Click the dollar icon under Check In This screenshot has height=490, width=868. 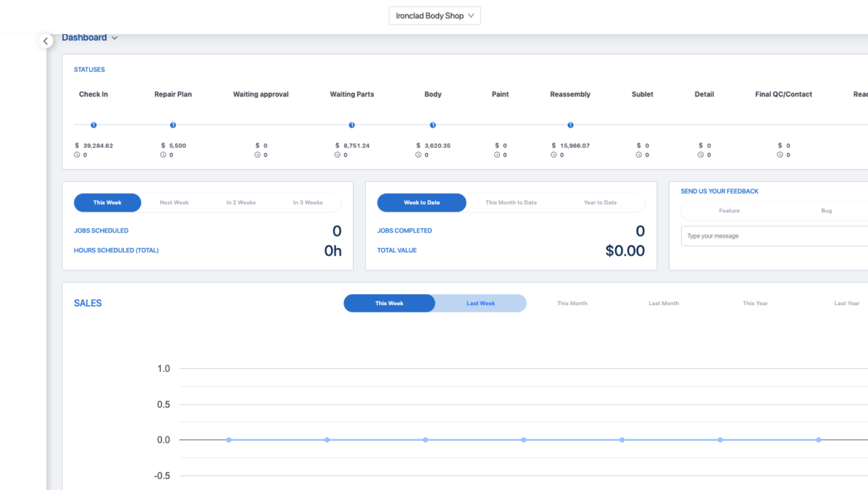(77, 146)
